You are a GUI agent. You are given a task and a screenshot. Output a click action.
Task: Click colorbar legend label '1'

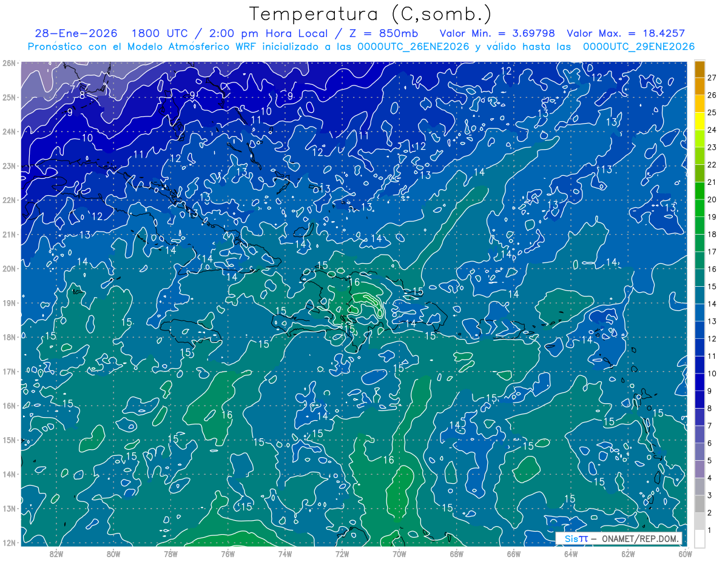click(x=709, y=530)
